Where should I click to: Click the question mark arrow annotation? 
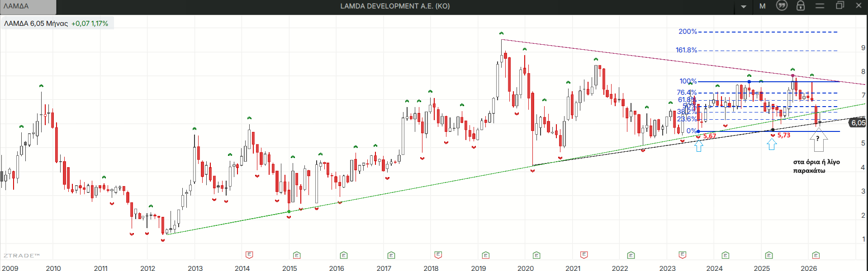click(818, 140)
